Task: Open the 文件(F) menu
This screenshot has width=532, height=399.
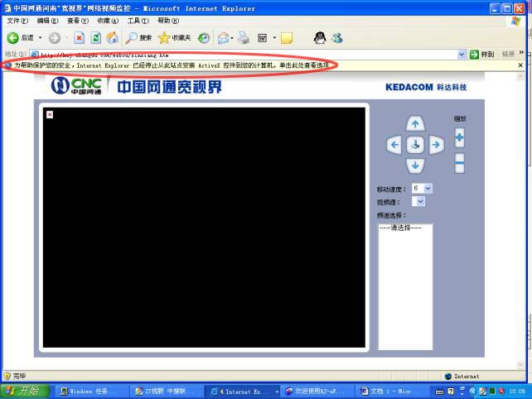Action: point(17,20)
